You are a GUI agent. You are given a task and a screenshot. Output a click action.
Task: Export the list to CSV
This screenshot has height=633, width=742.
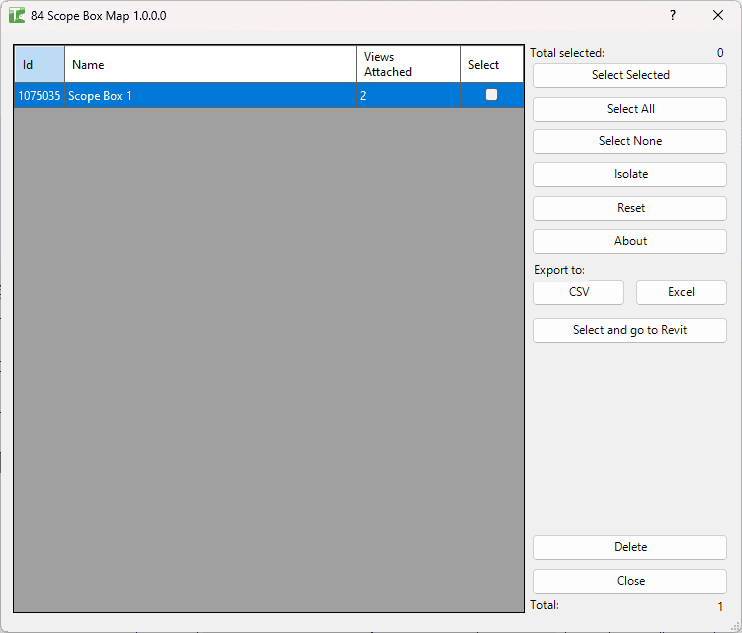pos(578,292)
